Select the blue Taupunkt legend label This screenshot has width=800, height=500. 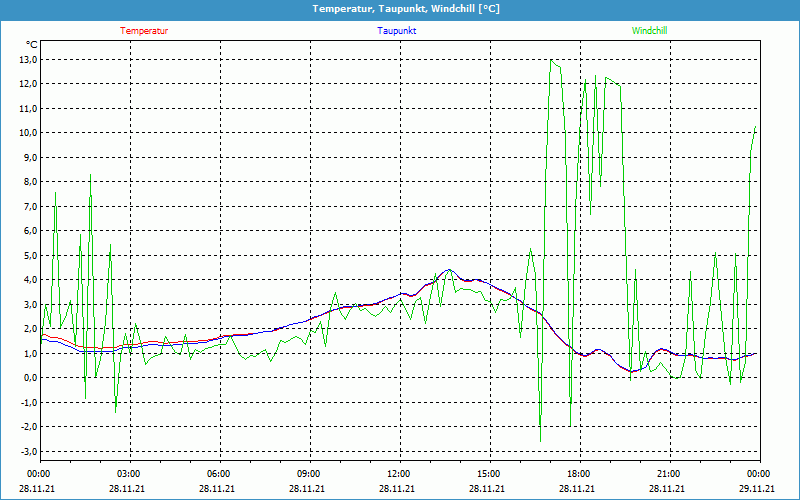(x=397, y=31)
